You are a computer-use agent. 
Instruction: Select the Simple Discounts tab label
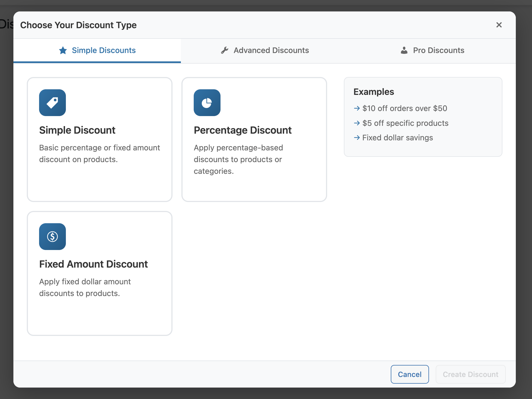click(104, 51)
